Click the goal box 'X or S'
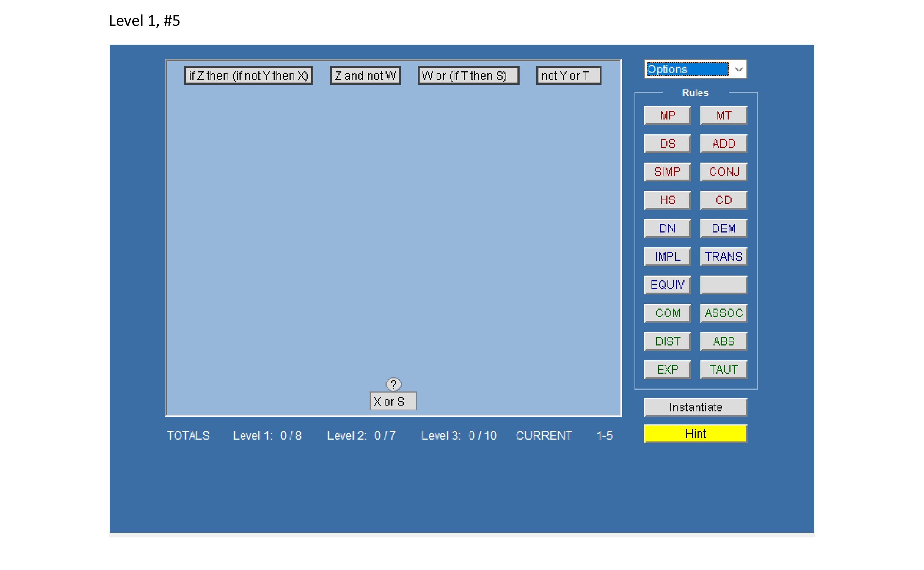Image resolution: width=924 pixels, height=570 pixels. point(392,401)
